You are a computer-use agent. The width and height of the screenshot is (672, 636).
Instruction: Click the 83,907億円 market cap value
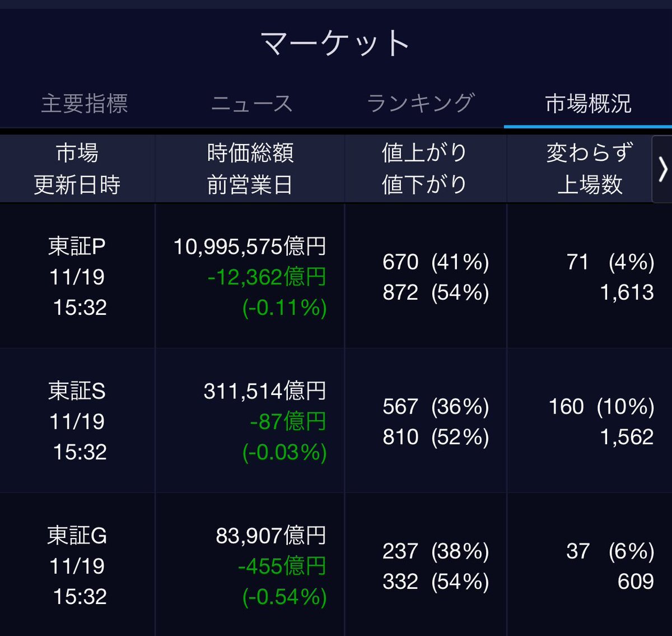[x=271, y=535]
